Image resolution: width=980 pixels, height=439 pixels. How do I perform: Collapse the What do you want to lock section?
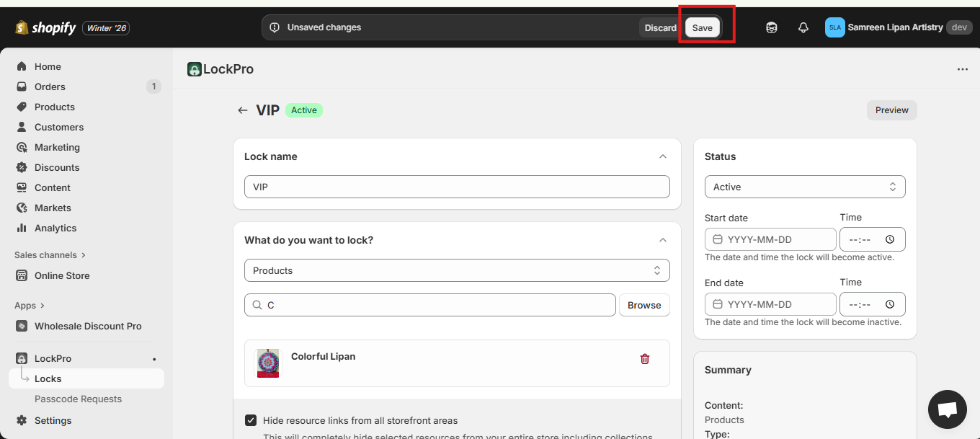663,240
